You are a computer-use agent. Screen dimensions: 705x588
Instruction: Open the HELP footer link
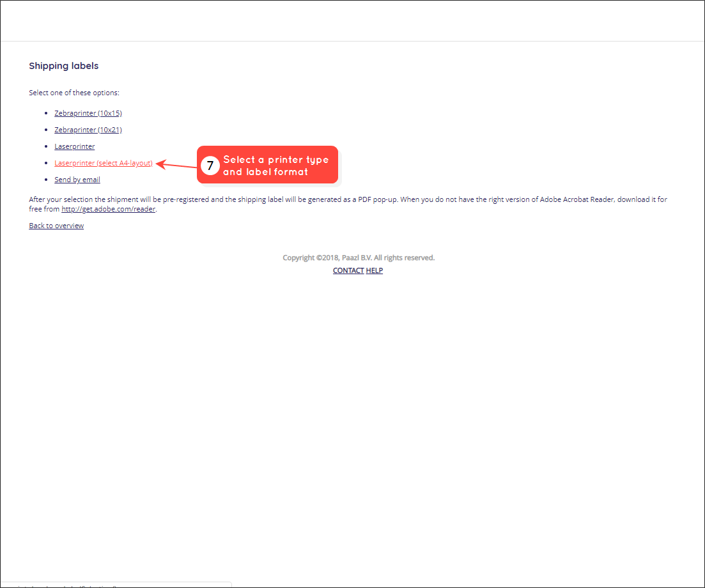click(x=375, y=270)
